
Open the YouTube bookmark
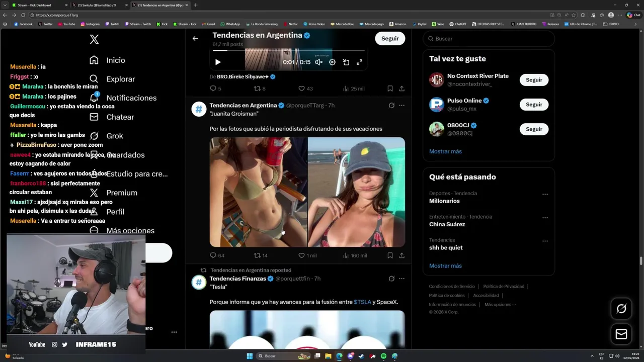[66, 24]
